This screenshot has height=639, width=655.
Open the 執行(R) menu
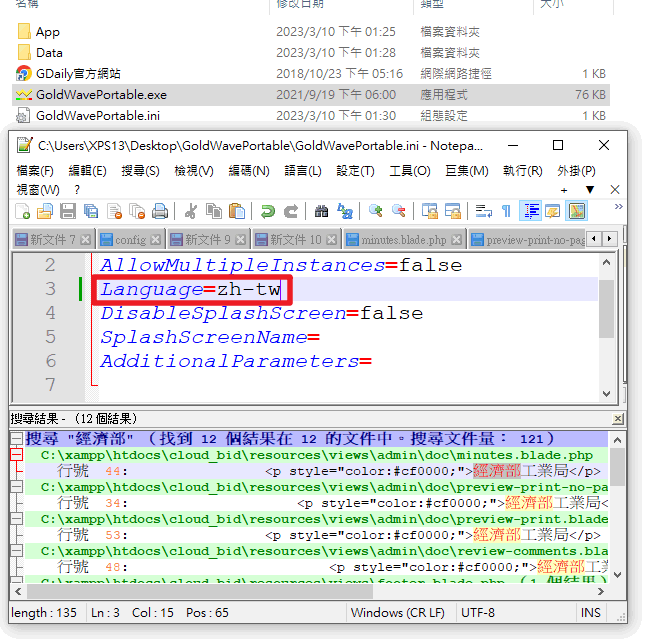[523, 171]
